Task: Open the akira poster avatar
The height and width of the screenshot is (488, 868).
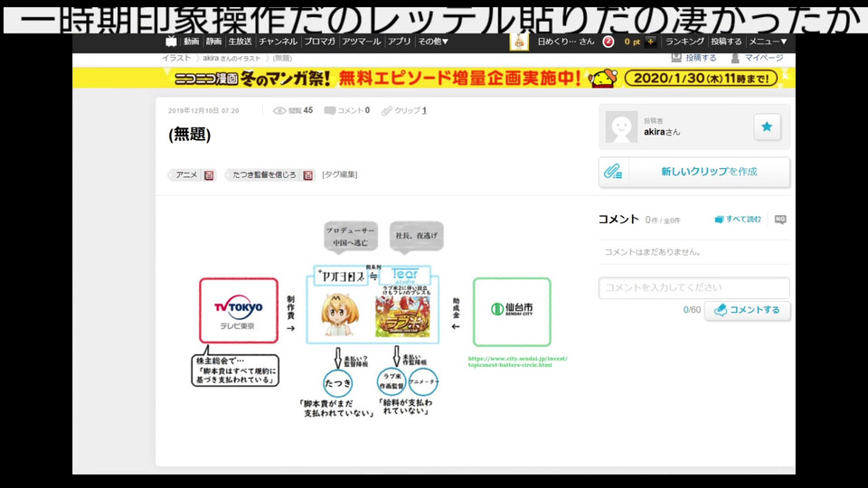Action: pyautogui.click(x=621, y=127)
